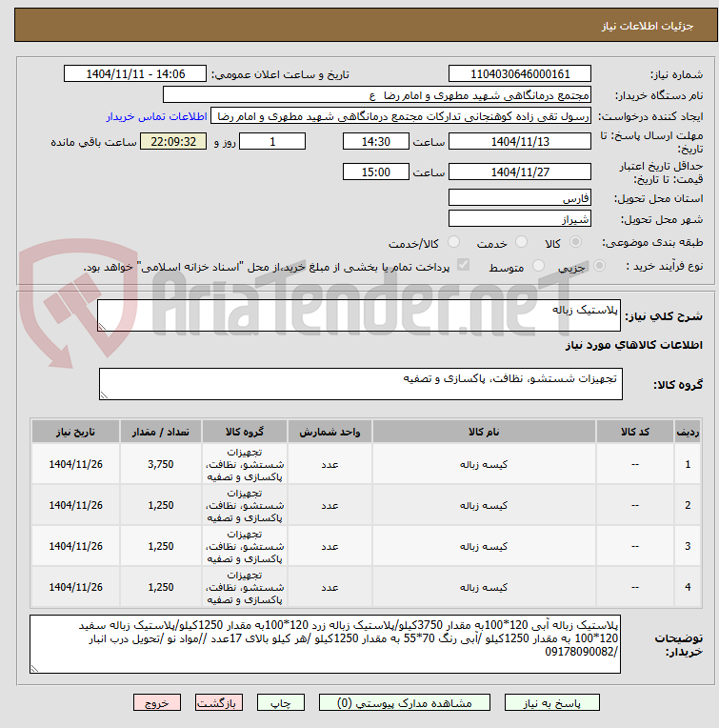Click the announcement date field 1404/11/11 - 14:06
The width and height of the screenshot is (719, 728).
(135, 73)
